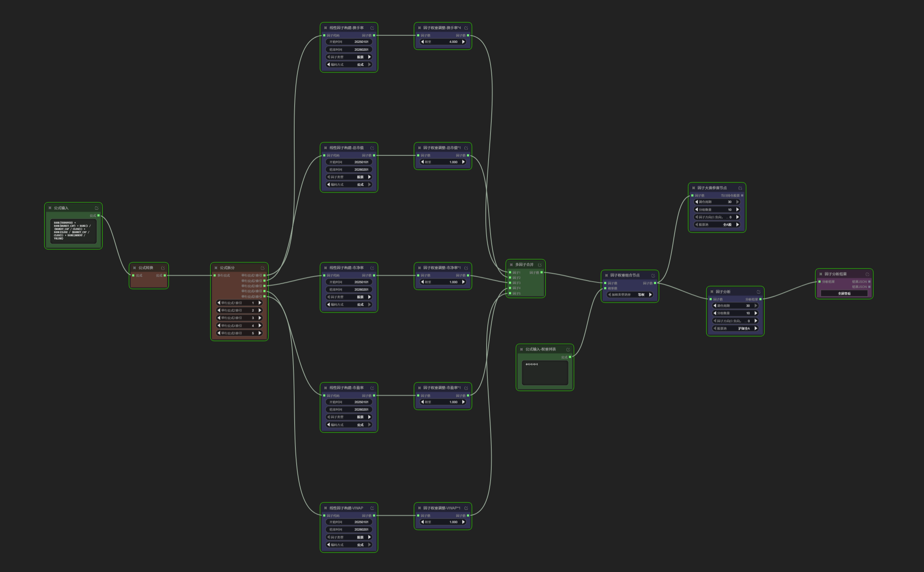Change 股票池 option in 因子分析 node right arrow
924x572 pixels.
(x=756, y=328)
